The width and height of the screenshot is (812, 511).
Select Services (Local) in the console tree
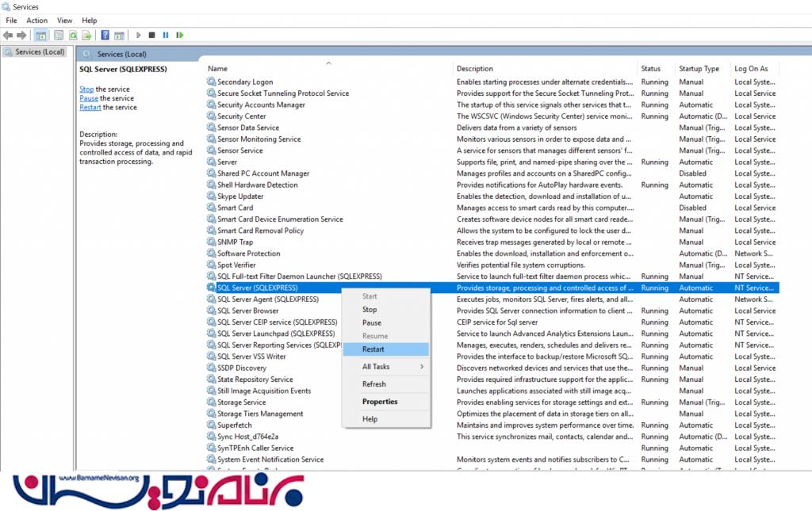point(34,51)
